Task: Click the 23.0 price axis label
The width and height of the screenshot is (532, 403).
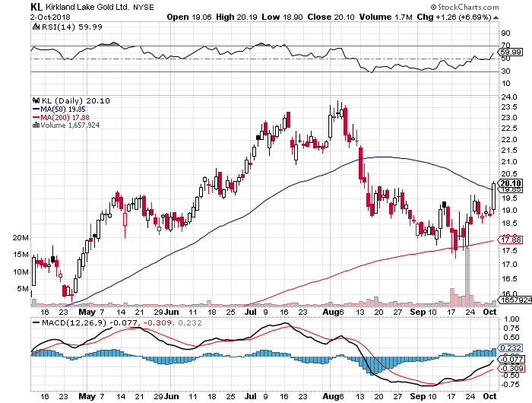Action: [x=509, y=118]
